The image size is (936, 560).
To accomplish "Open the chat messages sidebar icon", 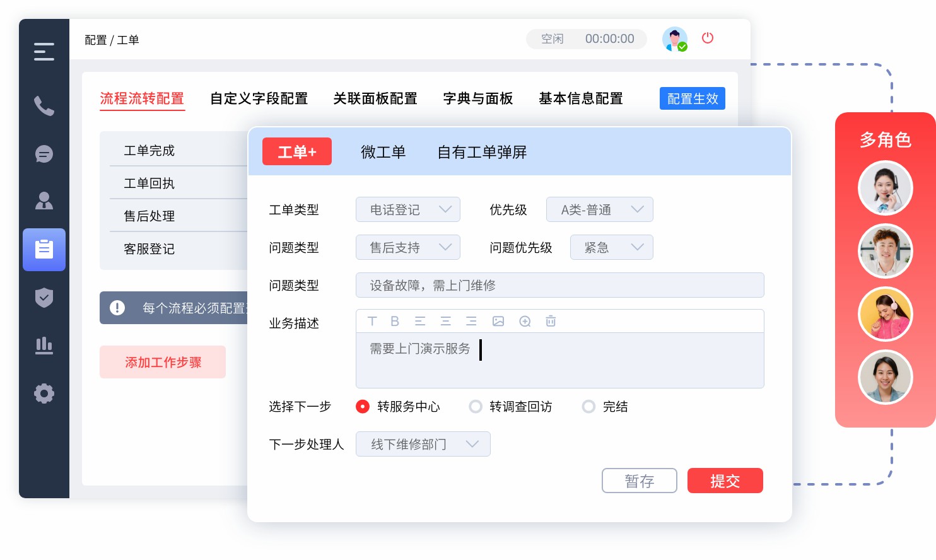I will coord(44,154).
